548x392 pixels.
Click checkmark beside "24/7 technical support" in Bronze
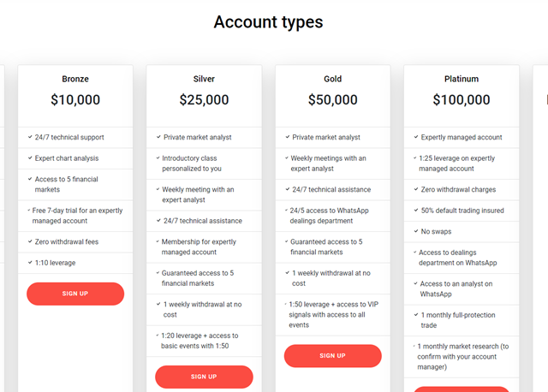coord(30,137)
